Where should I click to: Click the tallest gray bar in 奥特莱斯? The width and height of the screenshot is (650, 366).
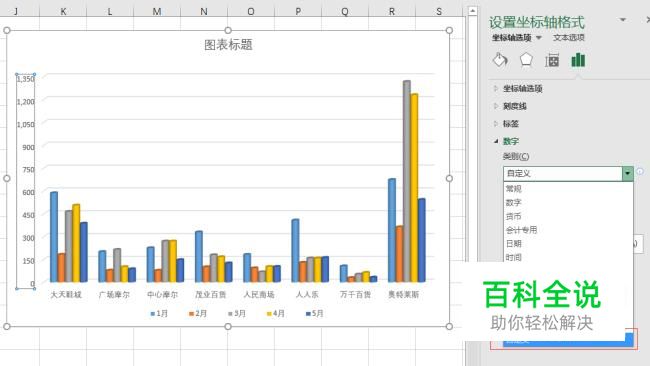point(407,181)
